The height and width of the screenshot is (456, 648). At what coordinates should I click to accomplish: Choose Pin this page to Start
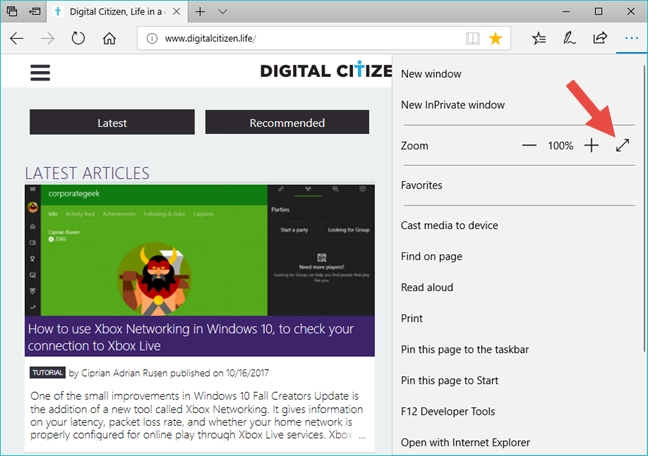[x=449, y=380]
